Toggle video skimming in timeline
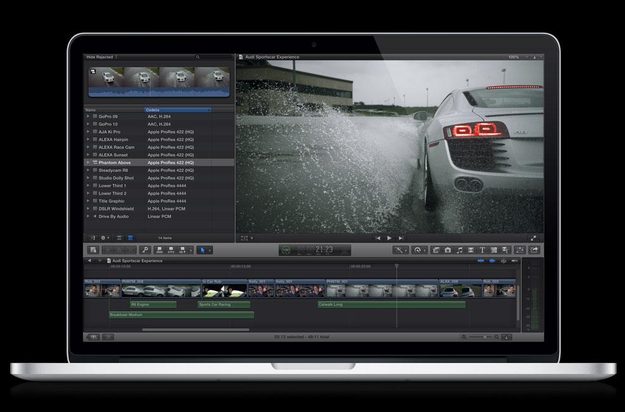The height and width of the screenshot is (412, 625). point(481,261)
